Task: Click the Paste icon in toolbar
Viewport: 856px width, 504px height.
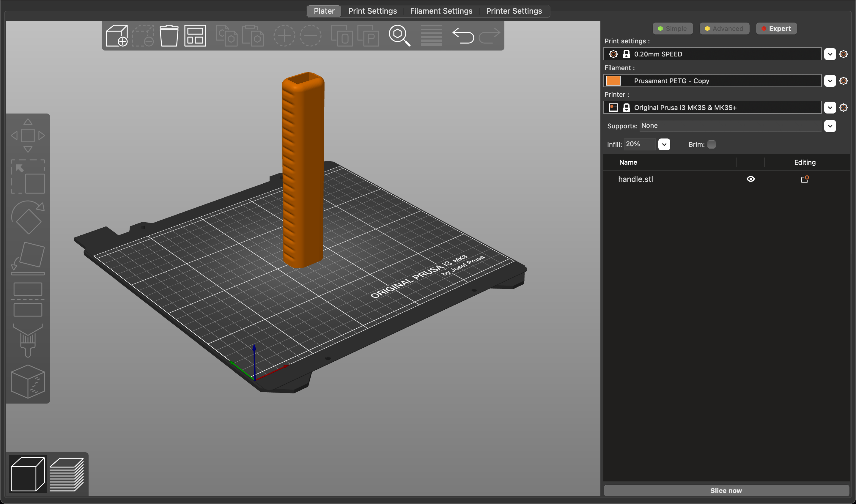Action: (253, 36)
